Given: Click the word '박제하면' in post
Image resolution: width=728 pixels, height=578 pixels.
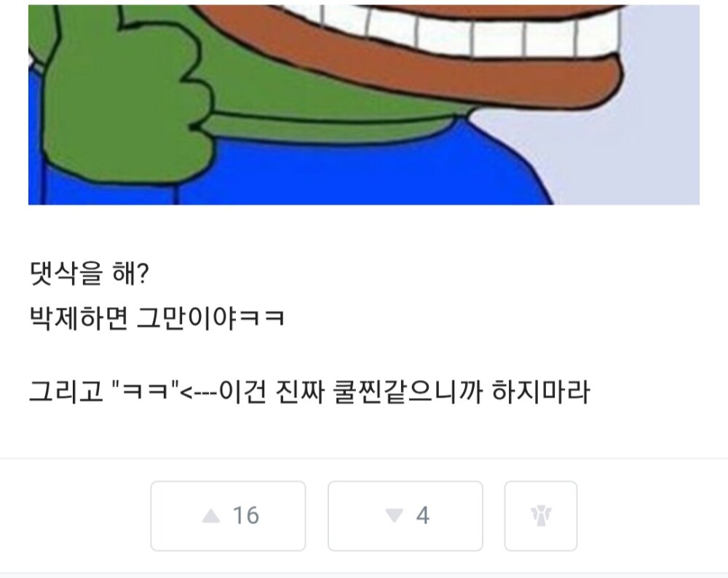Looking at the screenshot, I should coord(79,318).
